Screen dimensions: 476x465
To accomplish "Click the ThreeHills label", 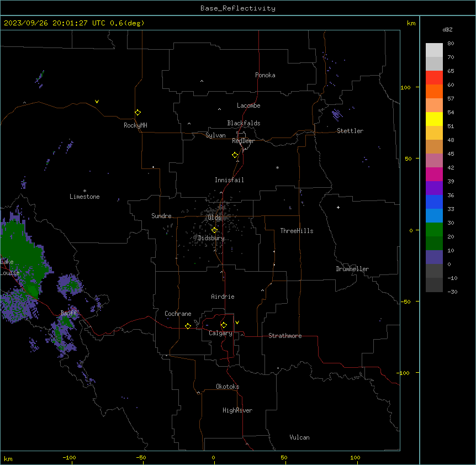I will coord(297,231).
